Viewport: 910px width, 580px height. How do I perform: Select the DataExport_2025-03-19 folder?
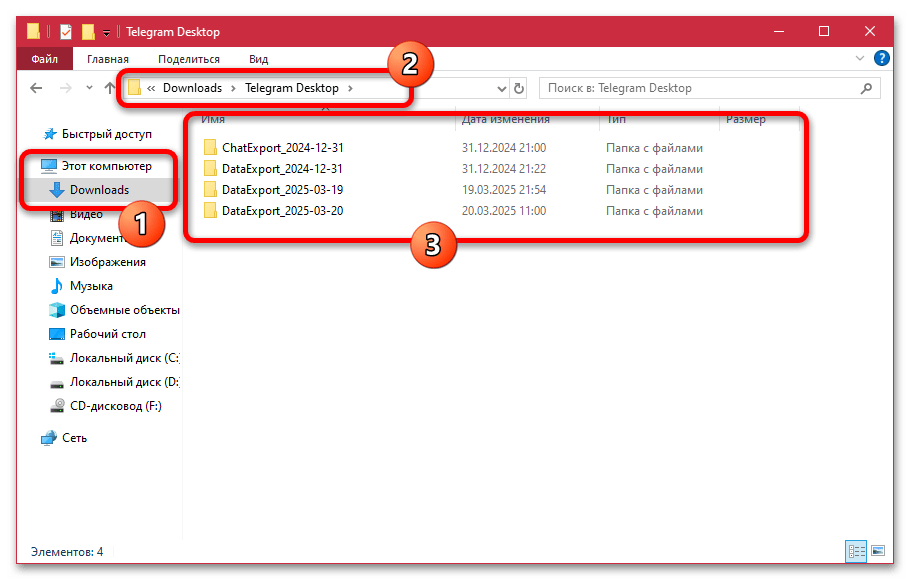tap(283, 190)
